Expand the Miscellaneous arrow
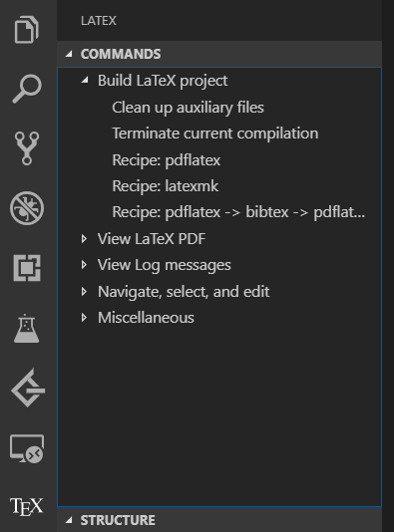 coord(84,318)
